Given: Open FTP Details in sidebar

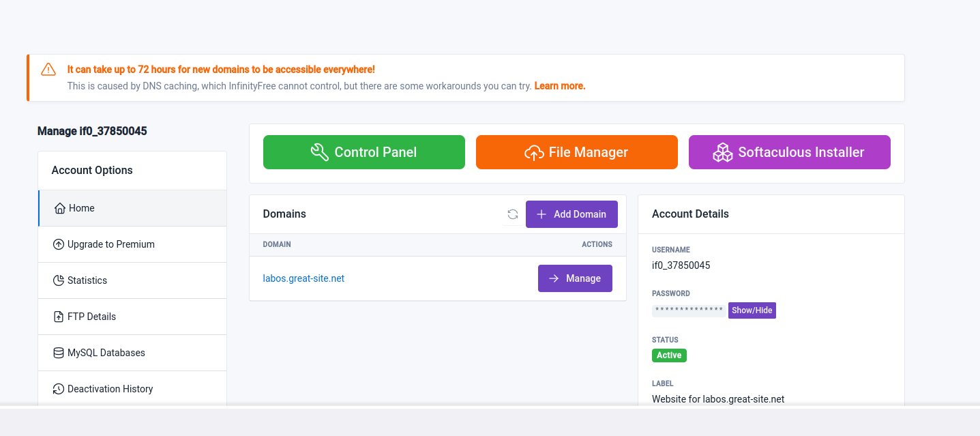Looking at the screenshot, I should pyautogui.click(x=91, y=317).
